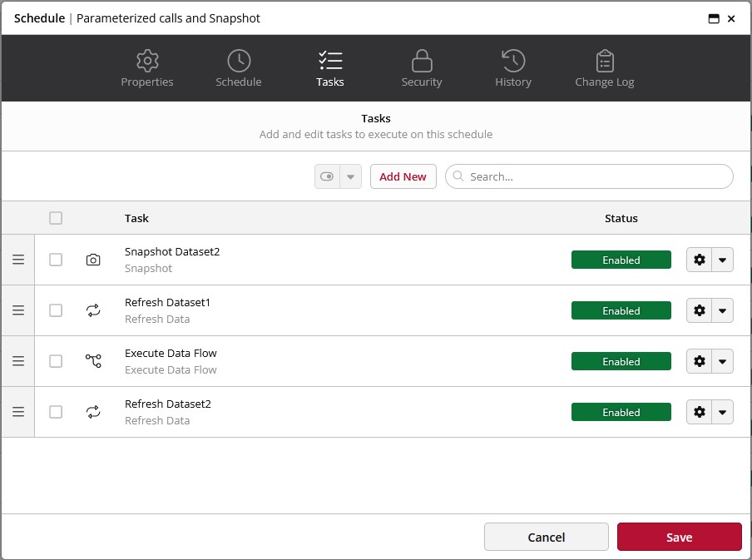Click the Save button

tap(679, 537)
